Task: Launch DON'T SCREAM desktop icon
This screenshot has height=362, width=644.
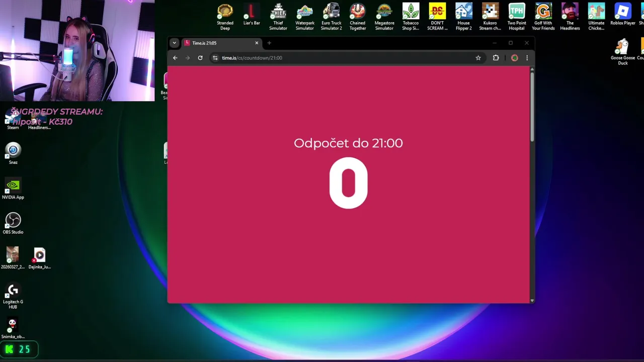Action: pos(437,17)
